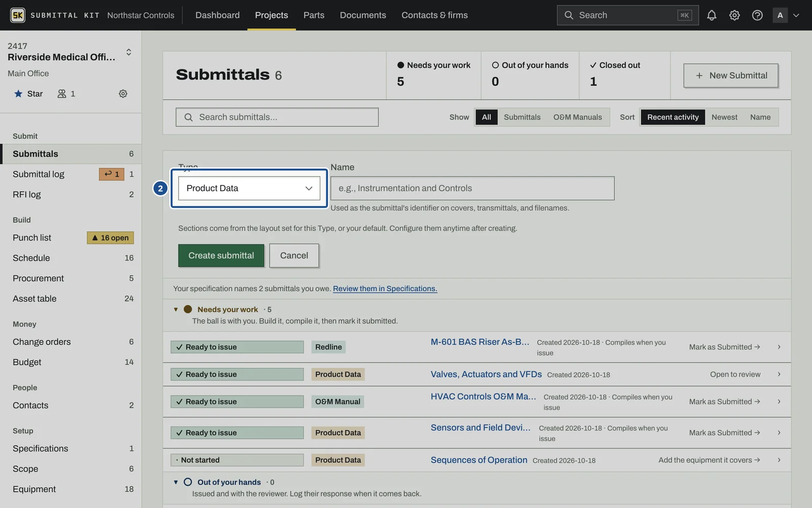Image resolution: width=812 pixels, height=508 pixels.
Task: Open project settings gear in sidebar
Action: click(x=123, y=93)
